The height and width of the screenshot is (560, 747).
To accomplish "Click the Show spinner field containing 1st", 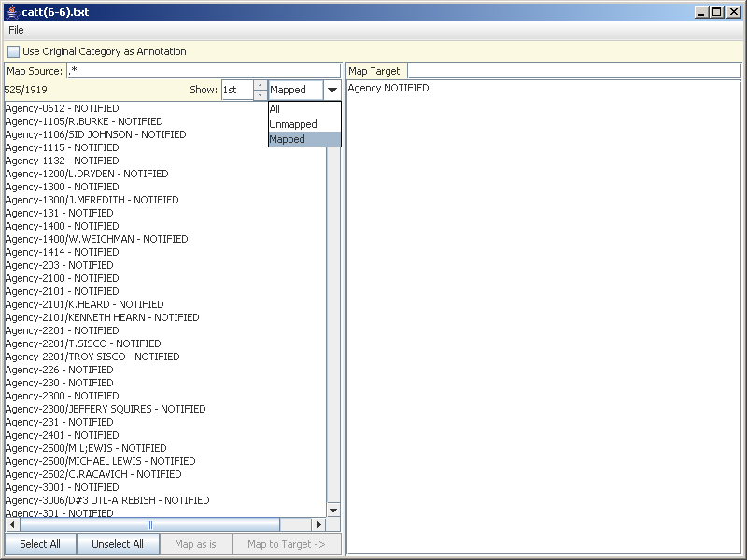I will coord(237,90).
